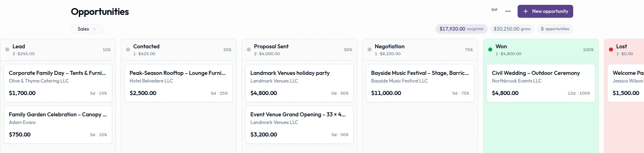
Task: Open the Corporate Family Day opportunity card
Action: [58, 83]
